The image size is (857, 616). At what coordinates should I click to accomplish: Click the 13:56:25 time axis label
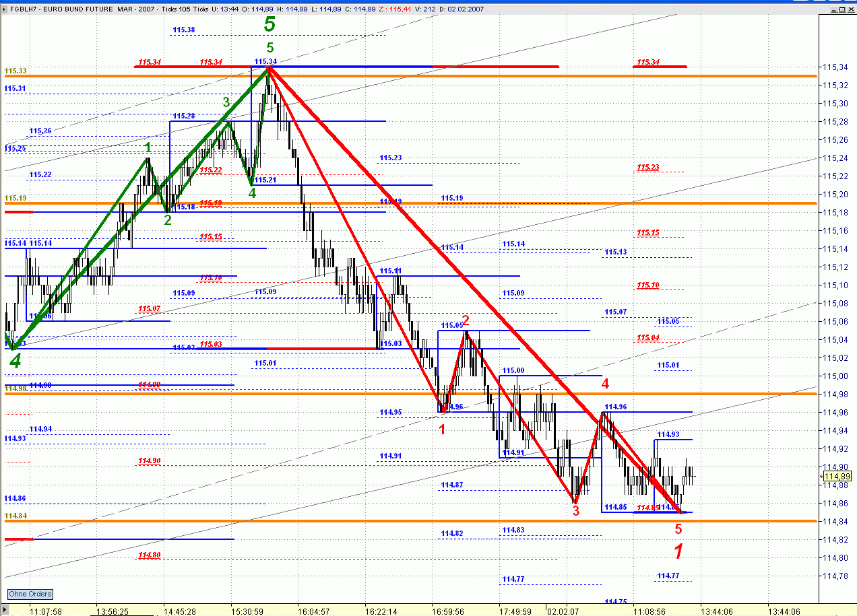point(113,611)
